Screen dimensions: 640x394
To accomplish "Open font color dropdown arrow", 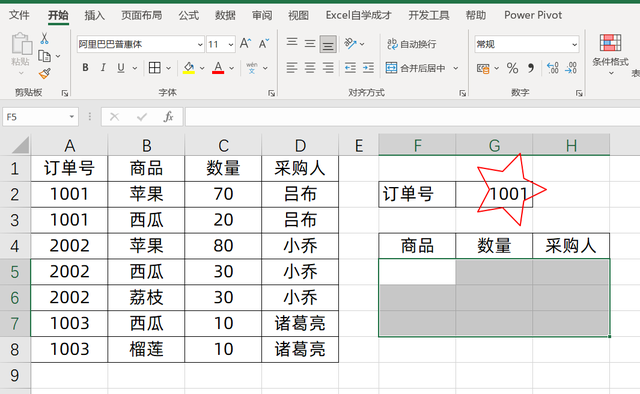I will pos(231,68).
